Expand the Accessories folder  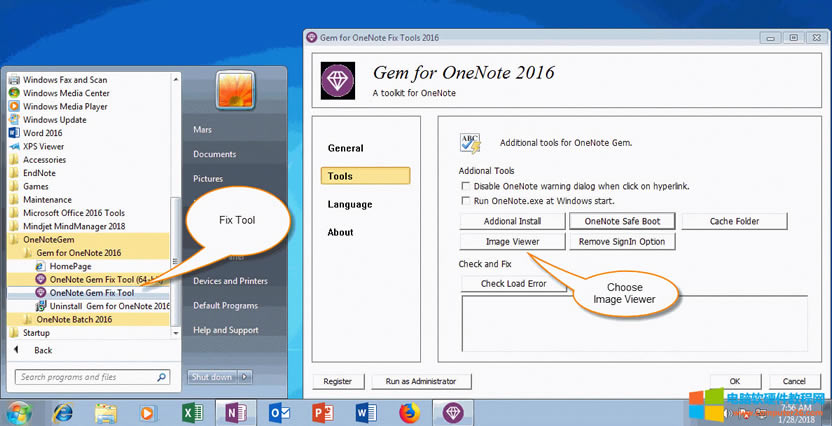click(44, 160)
